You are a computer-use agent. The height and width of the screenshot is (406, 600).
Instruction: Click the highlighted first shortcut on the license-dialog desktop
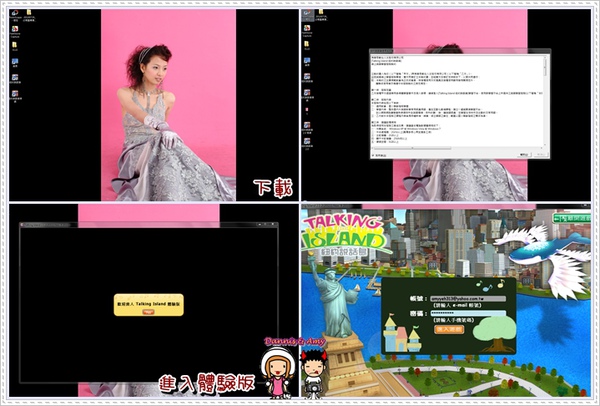click(x=307, y=15)
